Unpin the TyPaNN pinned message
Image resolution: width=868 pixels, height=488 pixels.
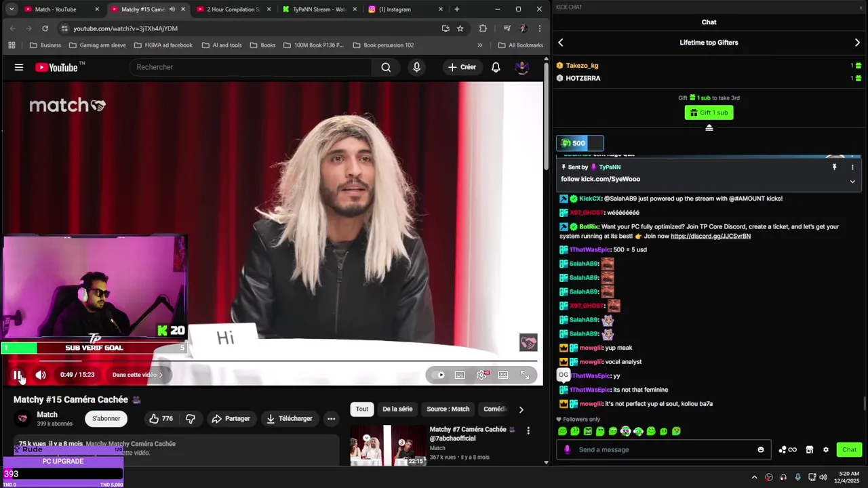(835, 167)
